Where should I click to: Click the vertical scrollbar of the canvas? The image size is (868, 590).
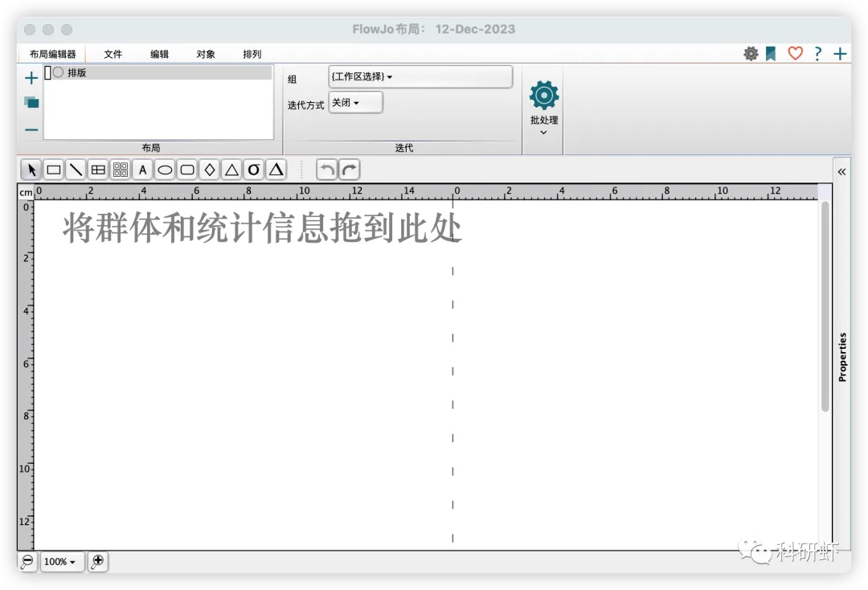click(x=825, y=306)
